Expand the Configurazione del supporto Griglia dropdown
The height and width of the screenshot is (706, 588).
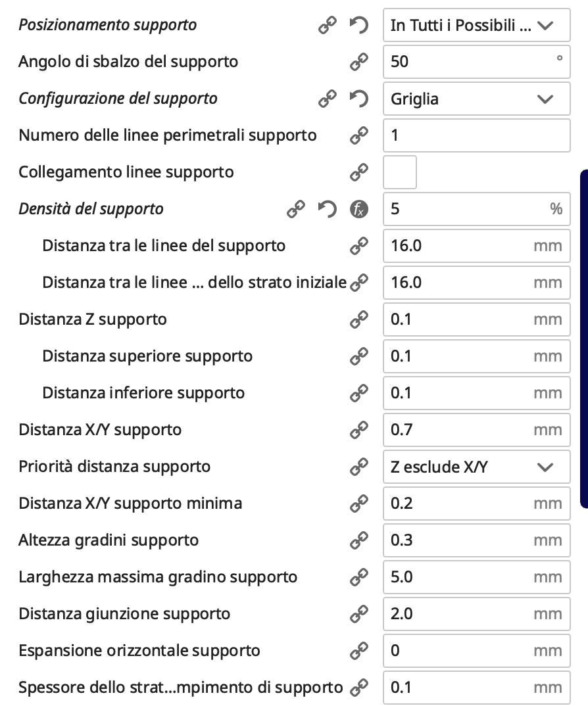(476, 99)
